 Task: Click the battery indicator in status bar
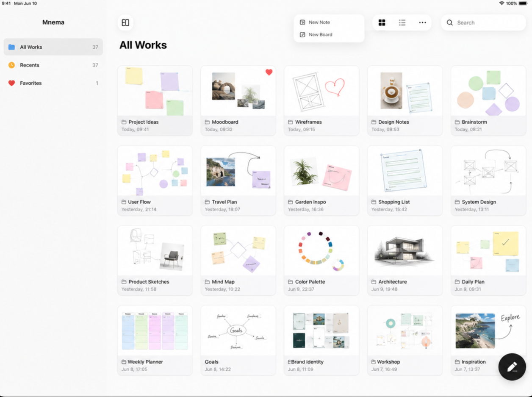[524, 3]
